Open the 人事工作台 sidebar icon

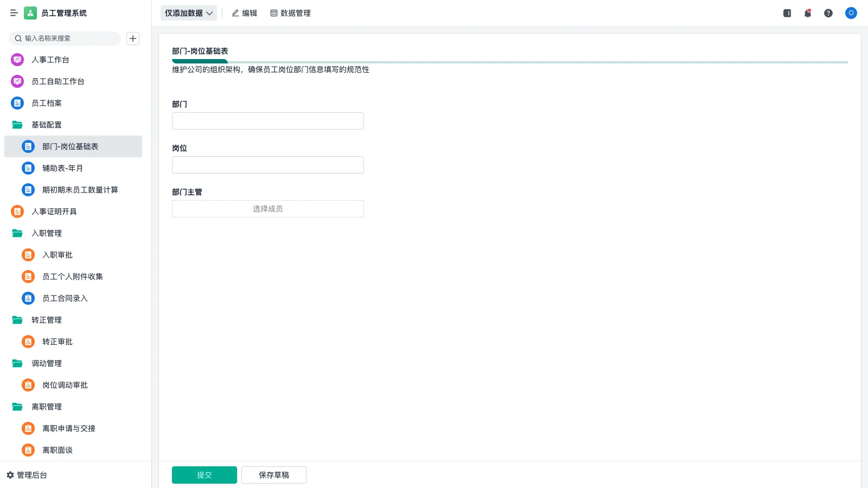click(17, 60)
